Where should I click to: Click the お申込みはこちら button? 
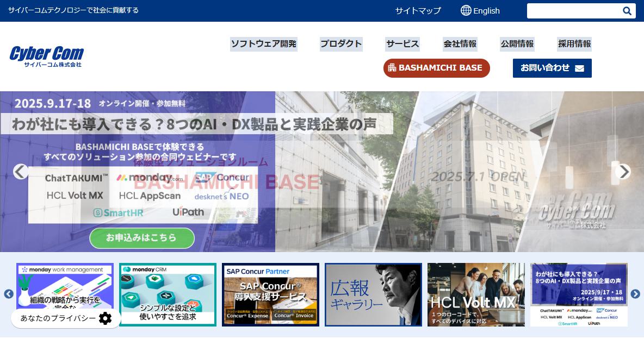[142, 238]
